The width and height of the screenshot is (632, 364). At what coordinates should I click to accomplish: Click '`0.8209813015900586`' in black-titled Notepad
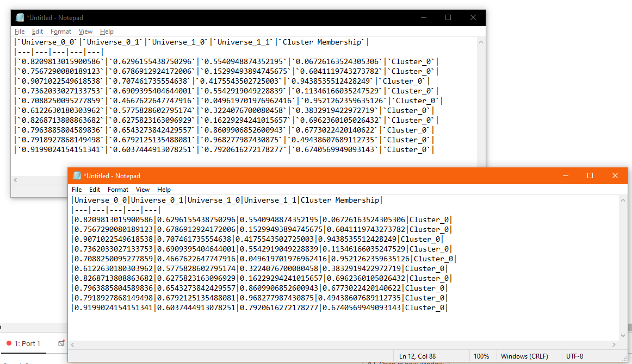[60, 61]
